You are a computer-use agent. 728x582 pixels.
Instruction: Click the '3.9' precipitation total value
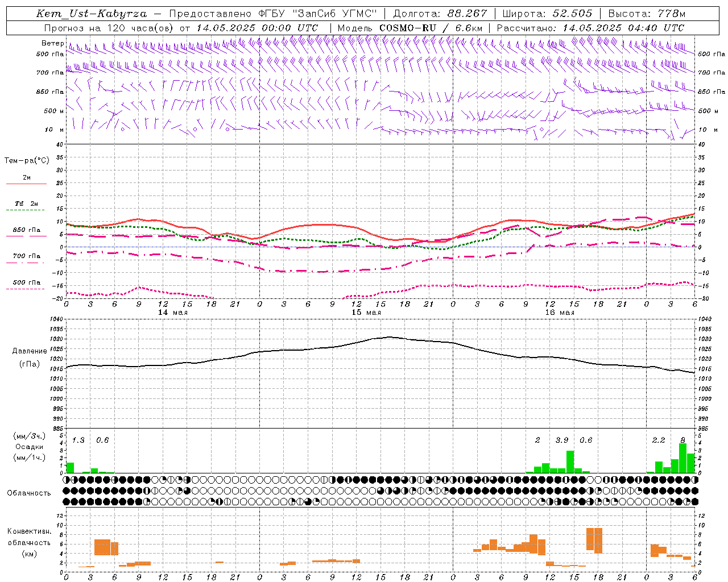click(x=562, y=440)
